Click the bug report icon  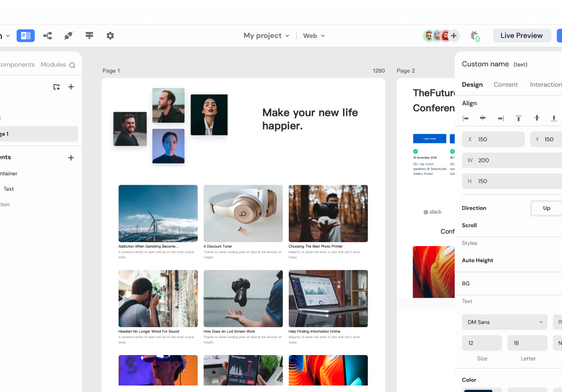475,35
